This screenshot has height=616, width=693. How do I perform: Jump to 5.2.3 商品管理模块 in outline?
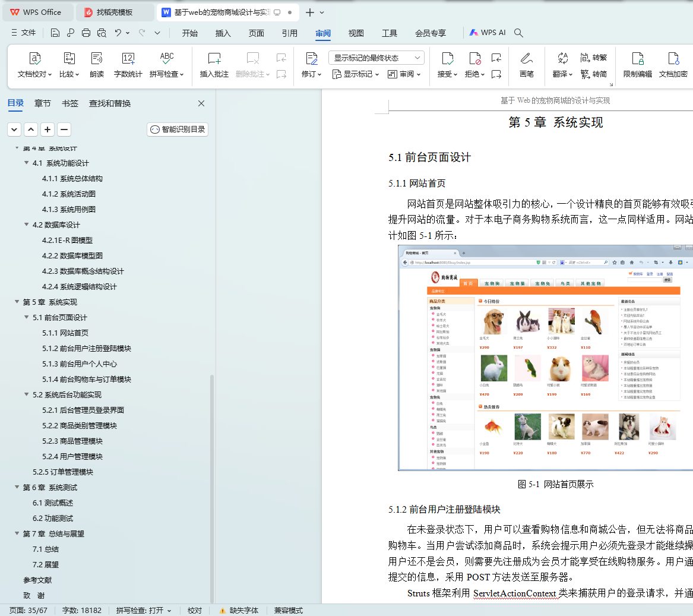[x=72, y=441]
